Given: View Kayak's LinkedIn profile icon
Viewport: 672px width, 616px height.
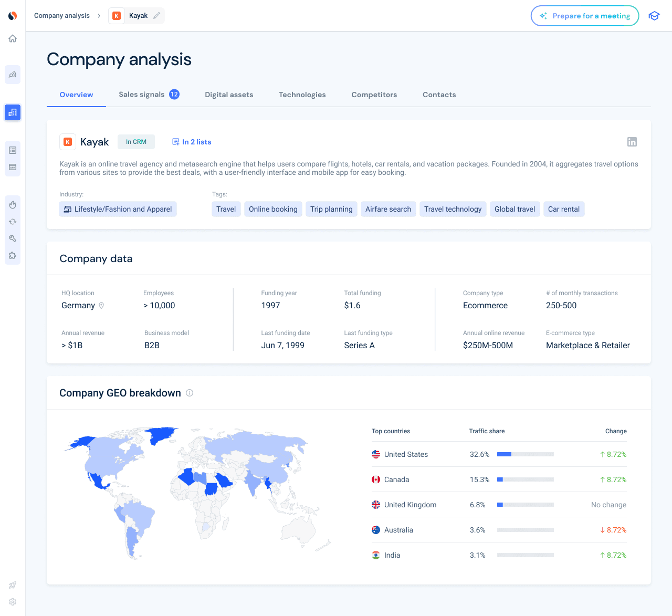Looking at the screenshot, I should tap(632, 142).
